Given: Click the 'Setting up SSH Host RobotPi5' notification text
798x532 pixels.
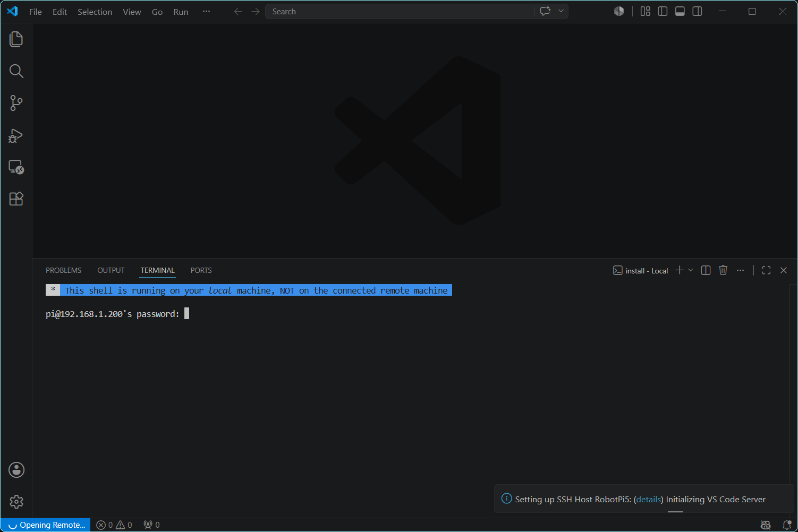Looking at the screenshot, I should pyautogui.click(x=573, y=499).
